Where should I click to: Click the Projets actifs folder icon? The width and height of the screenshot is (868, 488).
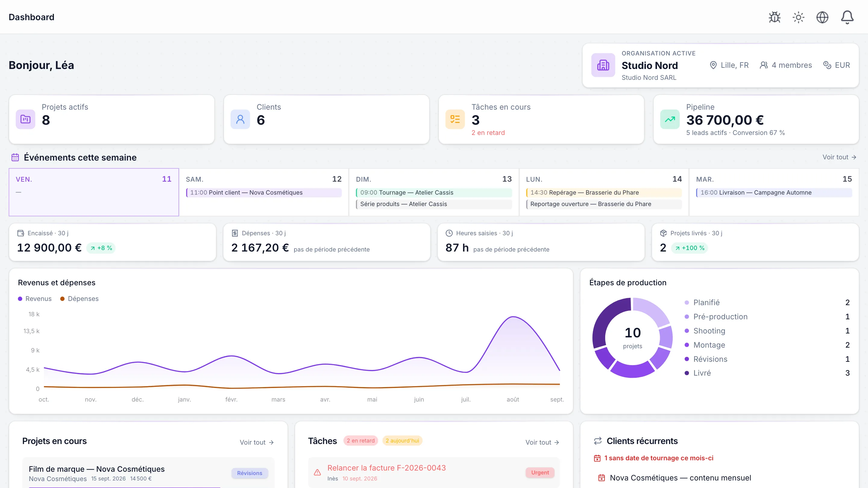[26, 119]
